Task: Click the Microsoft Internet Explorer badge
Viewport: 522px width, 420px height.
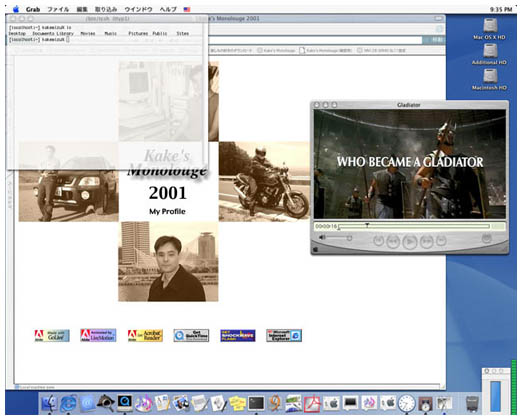Action: [x=284, y=335]
